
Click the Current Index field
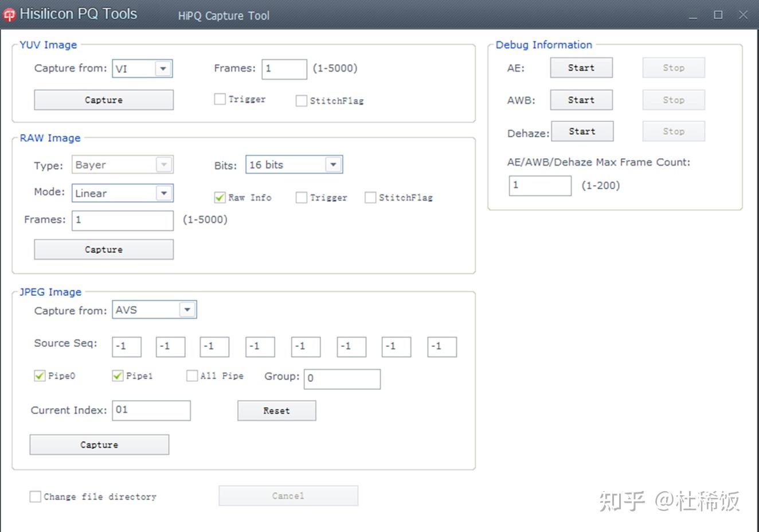[x=151, y=410]
